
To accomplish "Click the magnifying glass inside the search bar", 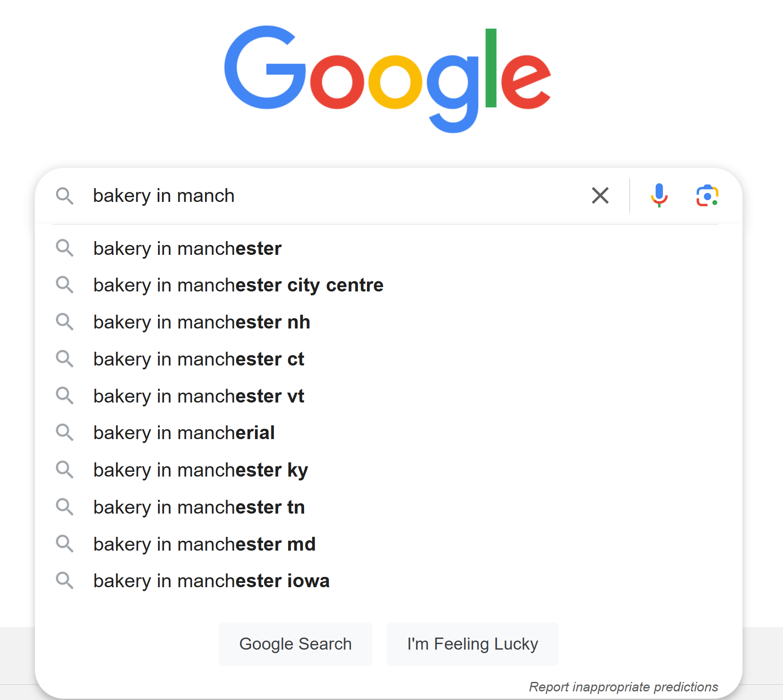I will [x=65, y=196].
